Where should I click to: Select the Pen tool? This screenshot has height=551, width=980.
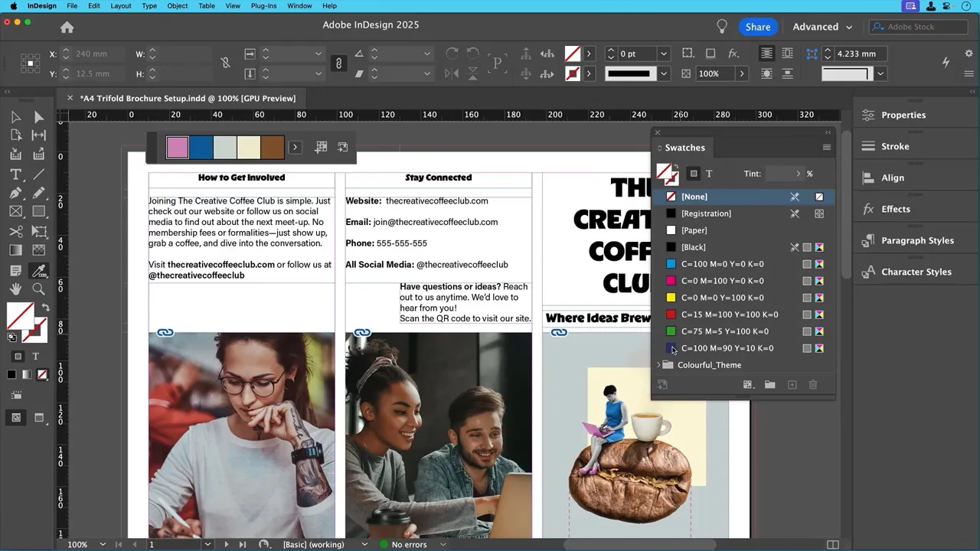click(14, 193)
